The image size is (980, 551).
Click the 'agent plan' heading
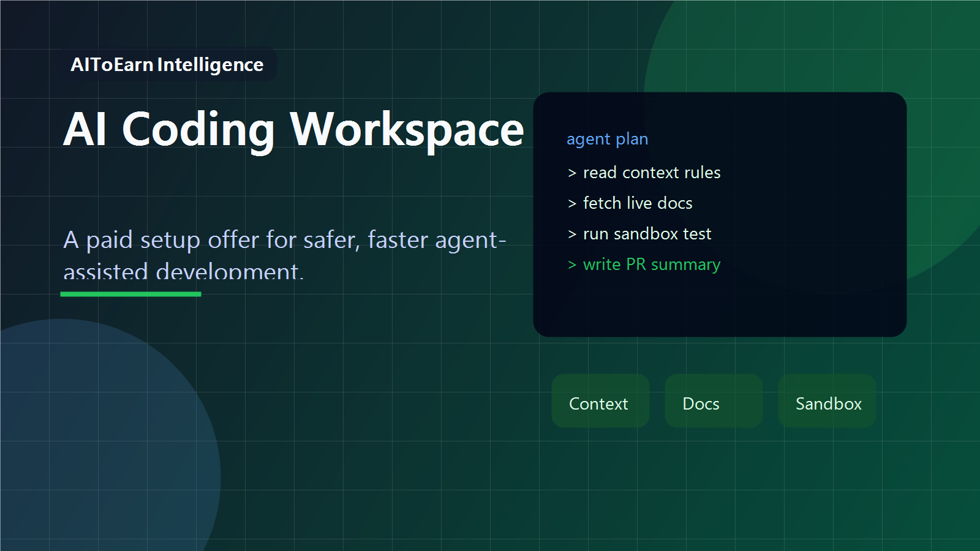click(607, 139)
